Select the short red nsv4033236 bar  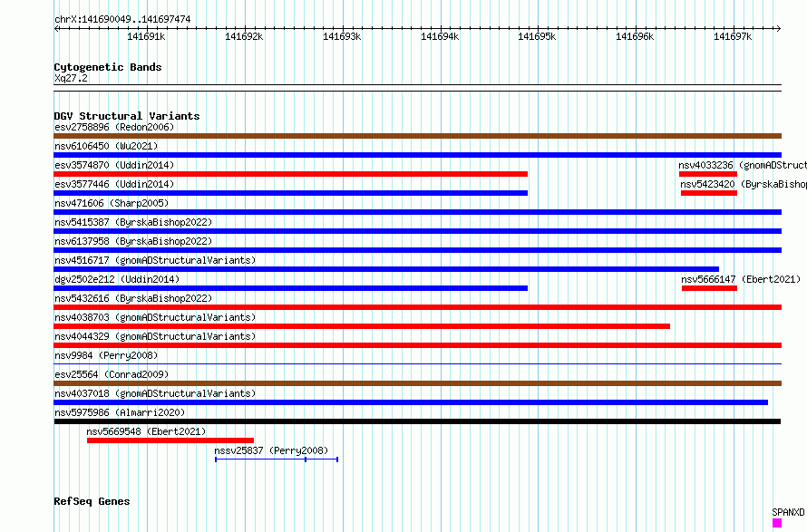(x=708, y=174)
